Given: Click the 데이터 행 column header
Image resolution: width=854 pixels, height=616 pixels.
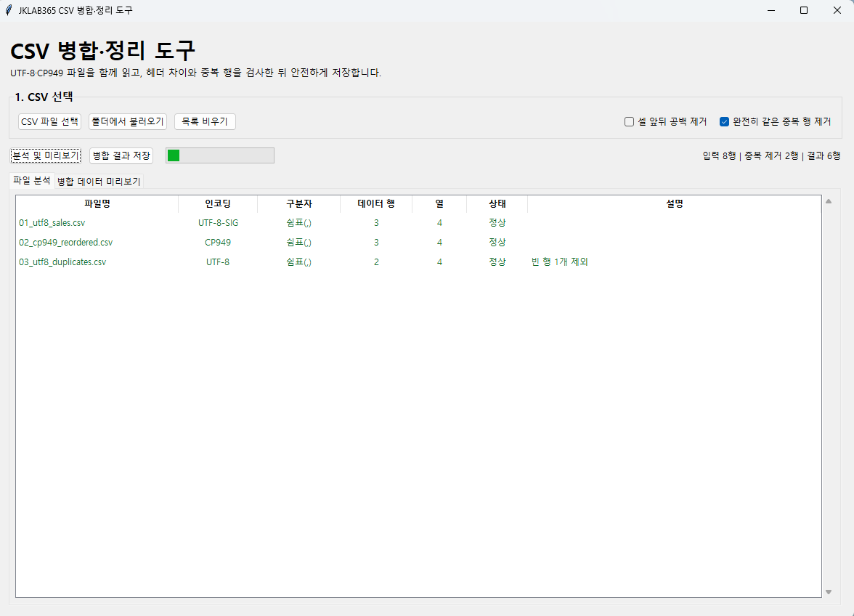Looking at the screenshot, I should point(376,203).
